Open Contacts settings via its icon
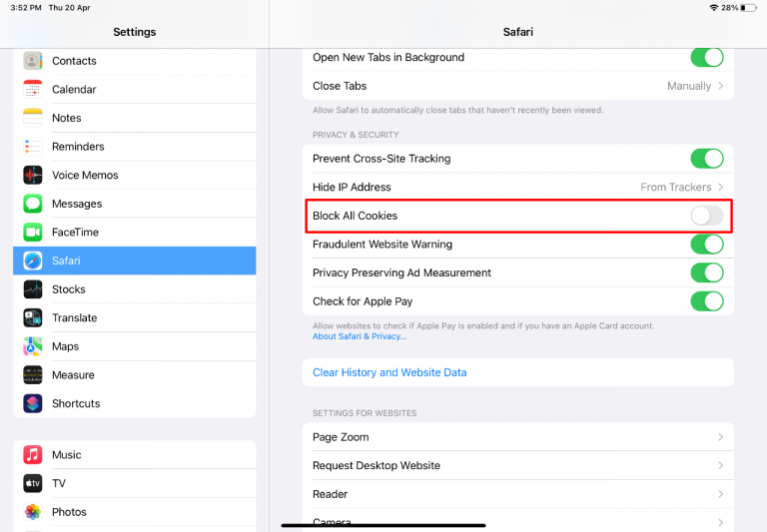 pos(33,61)
